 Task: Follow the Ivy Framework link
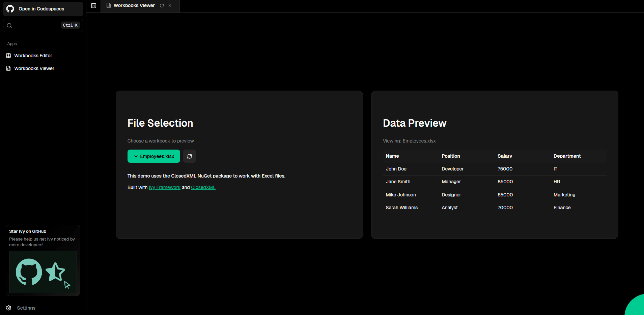[165, 188]
